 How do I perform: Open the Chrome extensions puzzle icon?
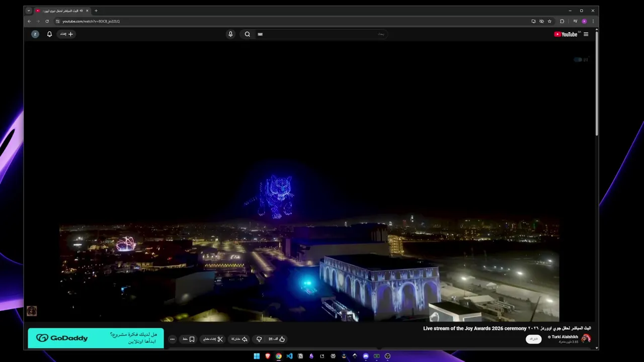point(562,21)
